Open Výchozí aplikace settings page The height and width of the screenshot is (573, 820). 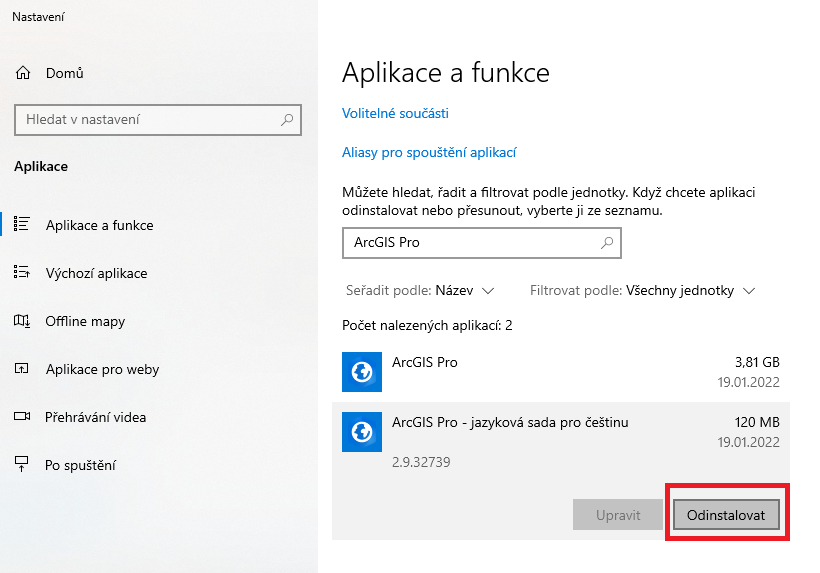pyautogui.click(x=96, y=273)
